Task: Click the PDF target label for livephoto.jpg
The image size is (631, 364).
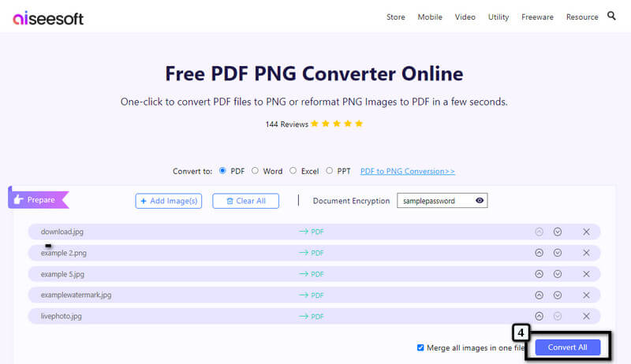Action: click(x=317, y=317)
